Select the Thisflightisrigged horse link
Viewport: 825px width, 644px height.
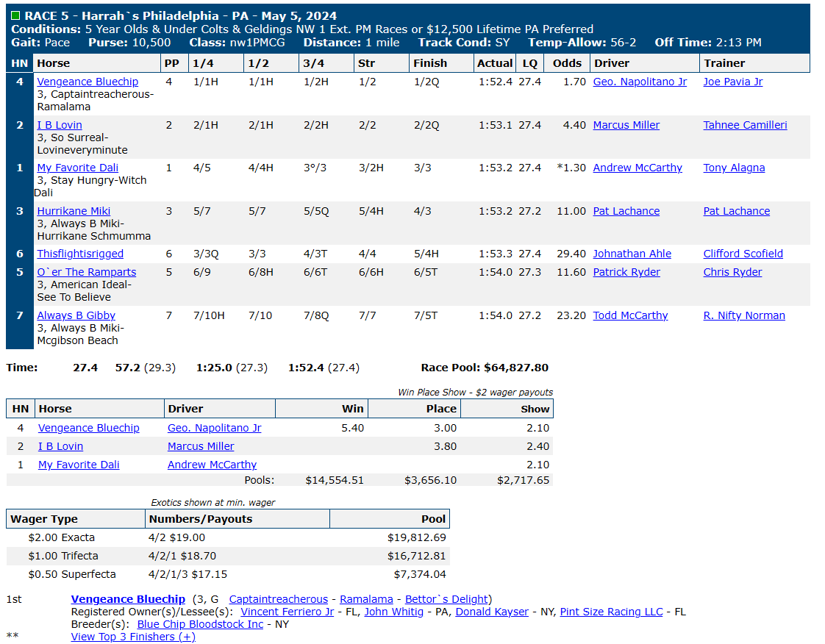click(80, 254)
